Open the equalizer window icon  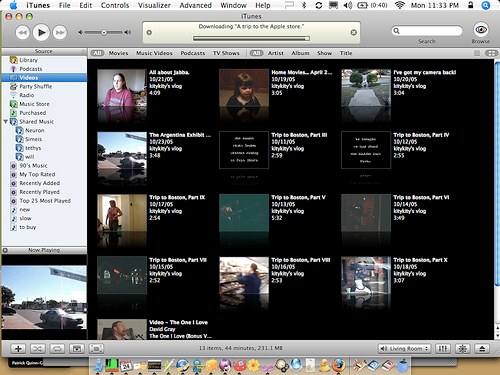(x=442, y=349)
